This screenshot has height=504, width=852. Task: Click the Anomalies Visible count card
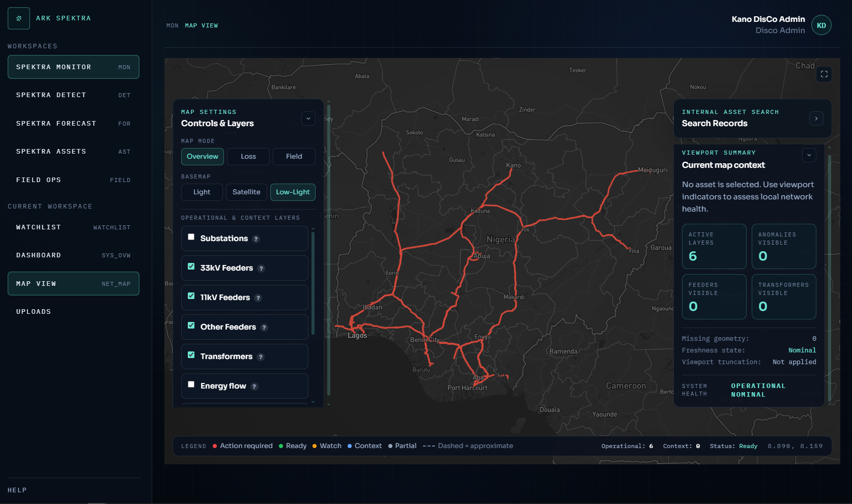pos(784,247)
